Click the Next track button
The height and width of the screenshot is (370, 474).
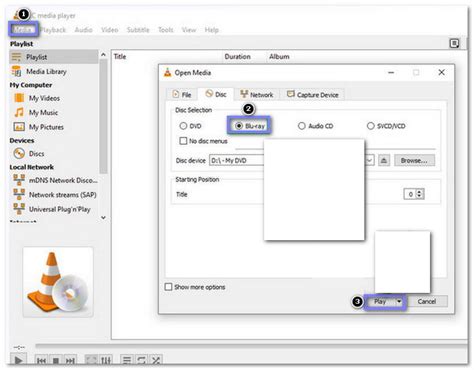pos(70,360)
